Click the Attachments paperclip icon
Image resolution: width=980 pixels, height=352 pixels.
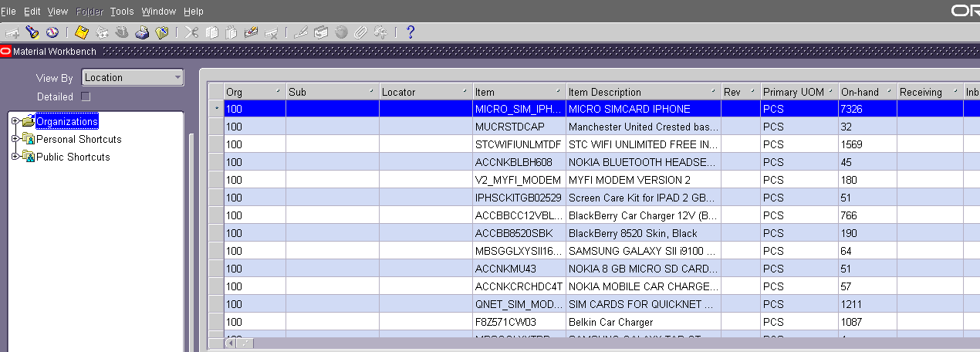pyautogui.click(x=360, y=32)
